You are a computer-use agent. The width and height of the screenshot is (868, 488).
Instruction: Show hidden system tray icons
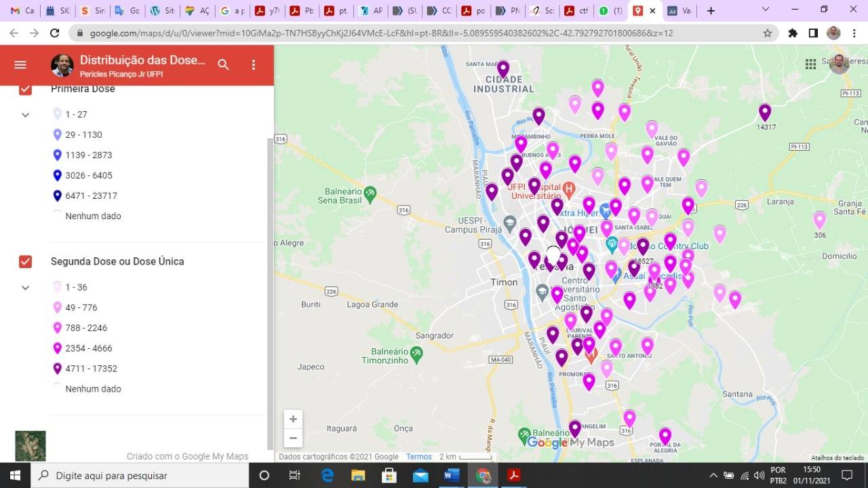(x=713, y=475)
